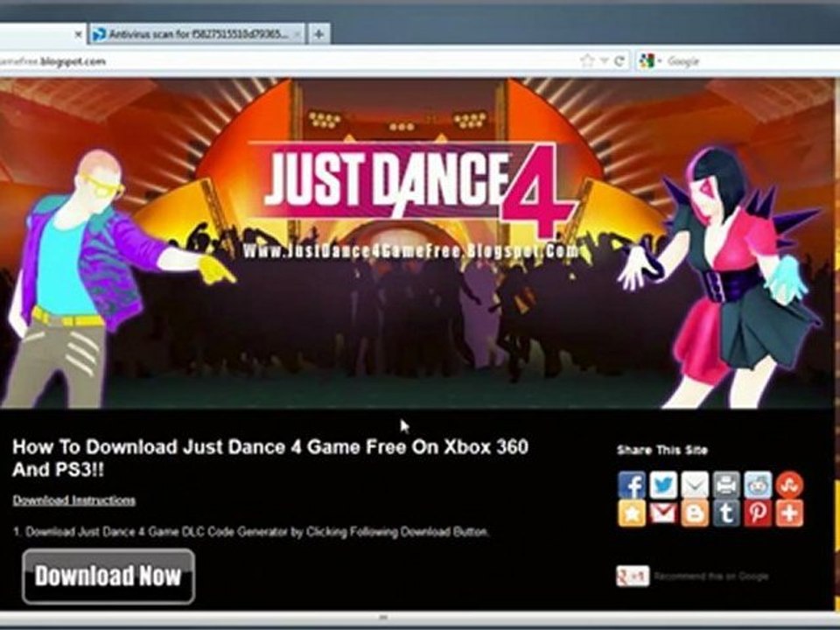
Task: Share the site on Tumblr
Action: pos(726,514)
